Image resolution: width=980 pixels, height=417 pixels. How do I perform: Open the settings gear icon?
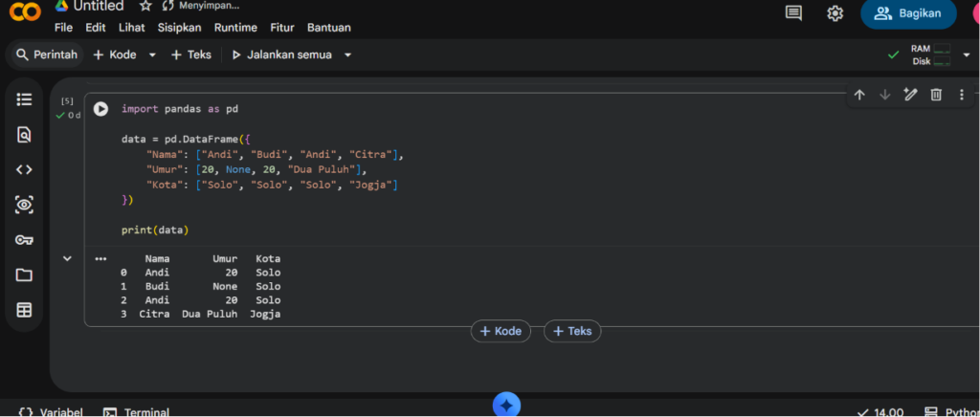tap(835, 13)
